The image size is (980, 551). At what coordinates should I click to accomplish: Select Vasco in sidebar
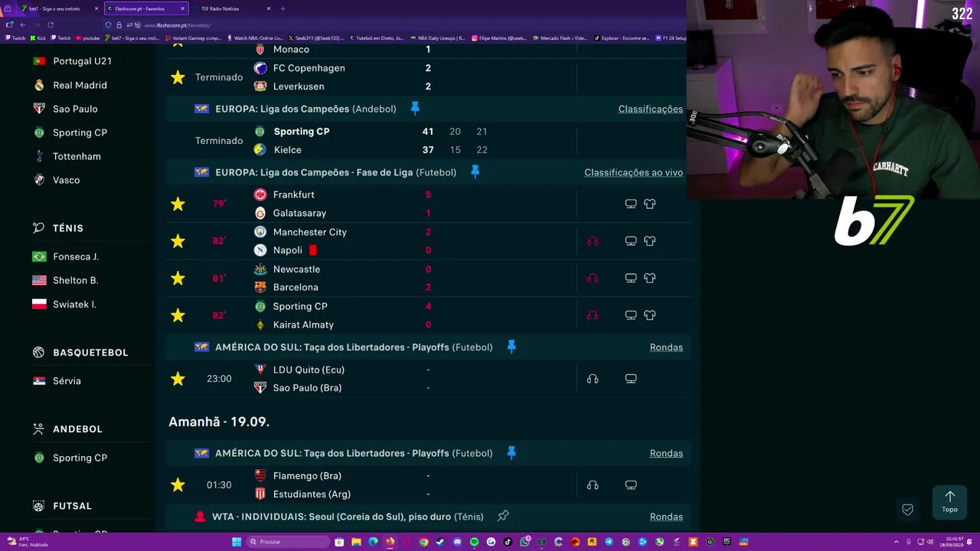(x=66, y=180)
